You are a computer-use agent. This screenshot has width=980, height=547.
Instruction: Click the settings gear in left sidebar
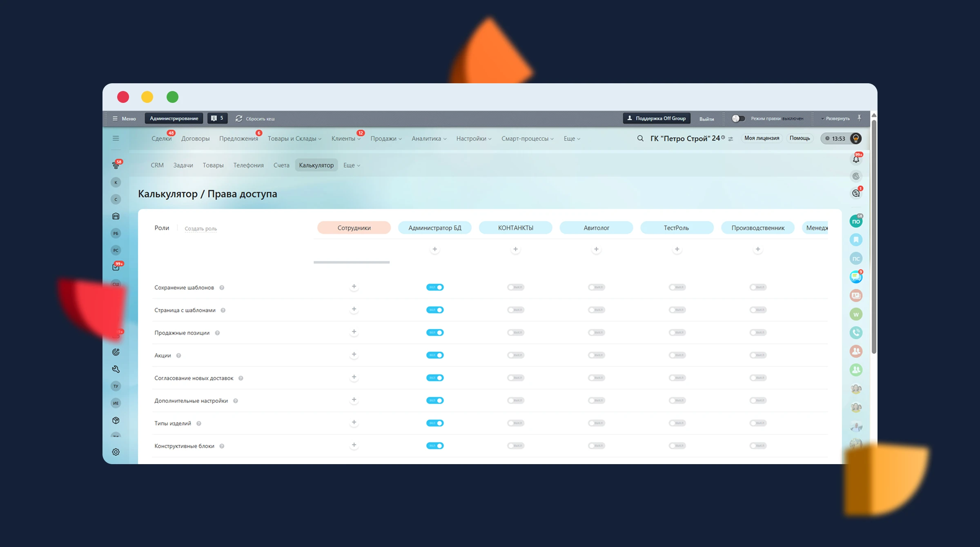(116, 452)
